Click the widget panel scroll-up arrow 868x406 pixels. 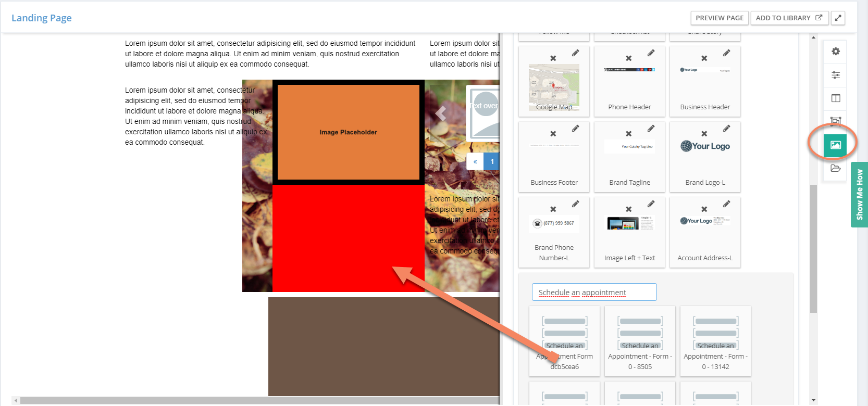point(813,37)
